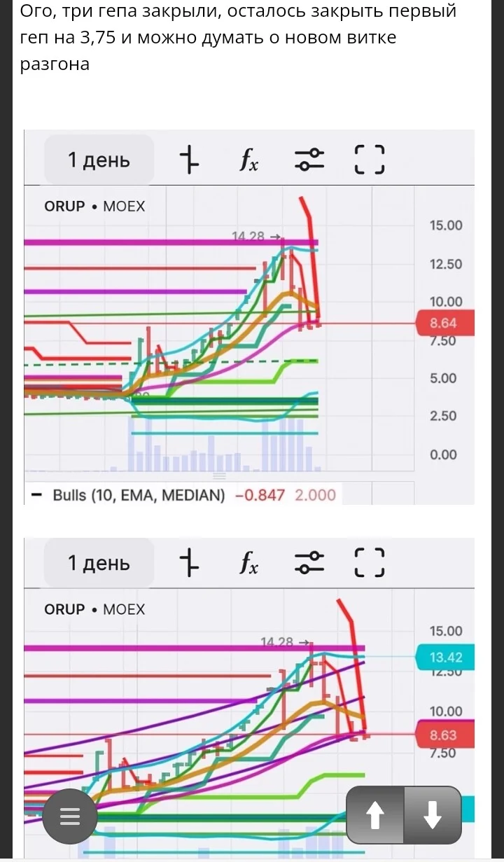Tap the up arrow navigation button
Image resolution: width=504 pixels, height=862 pixels.
point(375,815)
